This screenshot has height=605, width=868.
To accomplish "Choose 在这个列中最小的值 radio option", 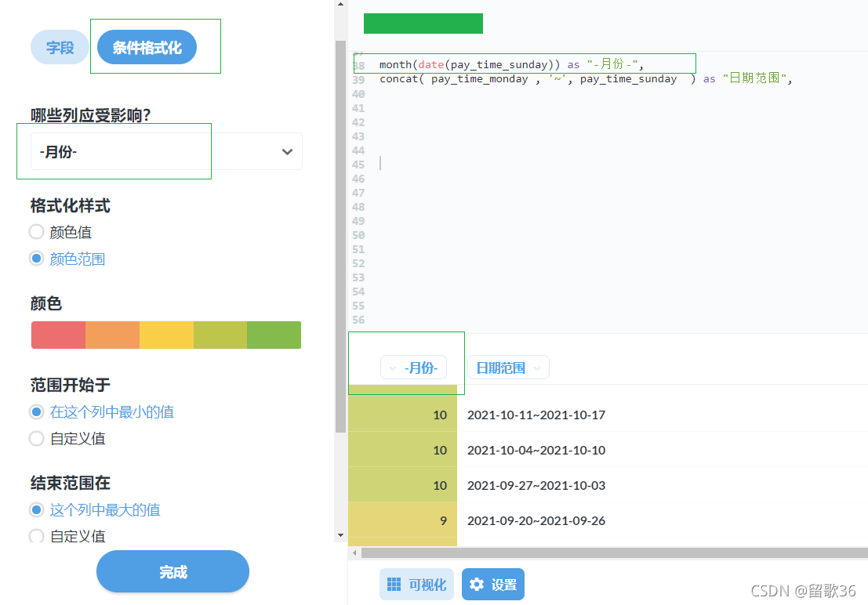I will point(37,411).
